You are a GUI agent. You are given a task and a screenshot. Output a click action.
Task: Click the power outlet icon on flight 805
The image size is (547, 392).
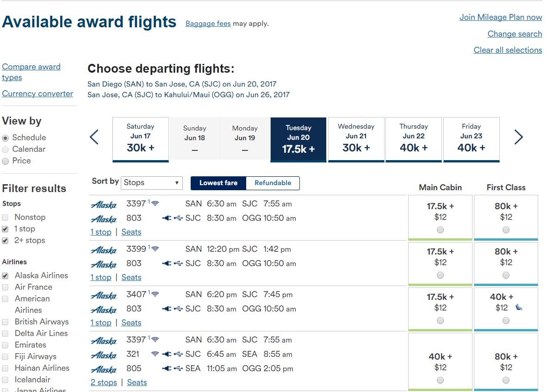tap(167, 368)
